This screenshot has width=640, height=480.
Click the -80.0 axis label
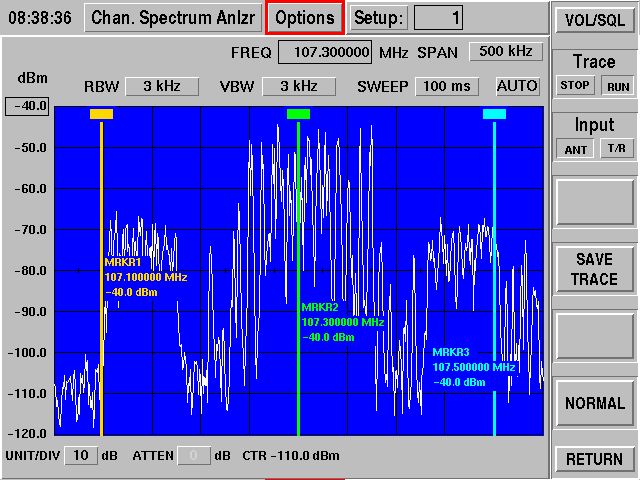pos(30,271)
